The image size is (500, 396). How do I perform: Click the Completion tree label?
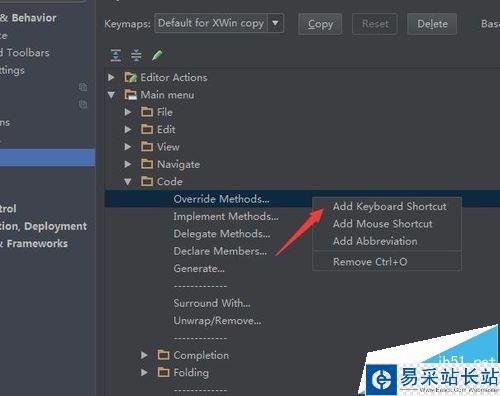(201, 355)
